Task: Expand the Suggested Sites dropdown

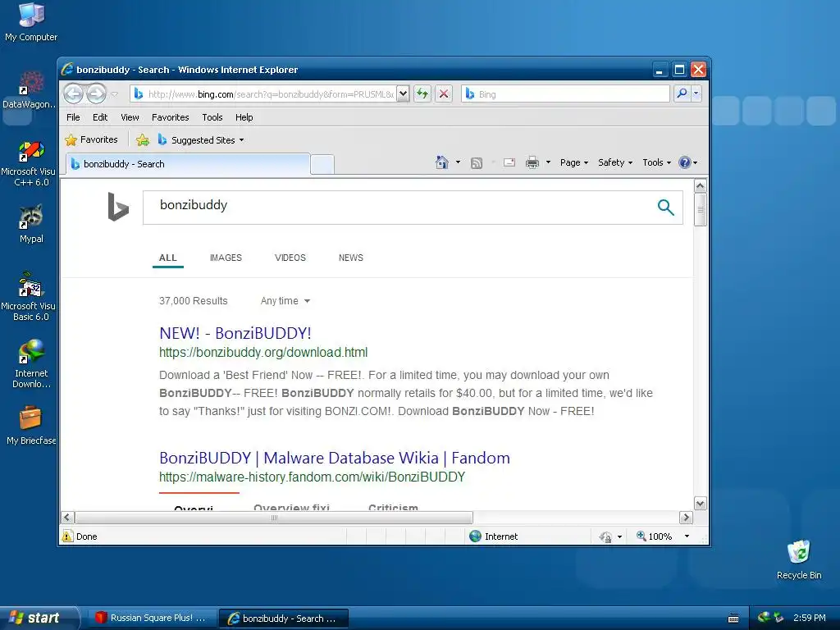Action: point(242,140)
